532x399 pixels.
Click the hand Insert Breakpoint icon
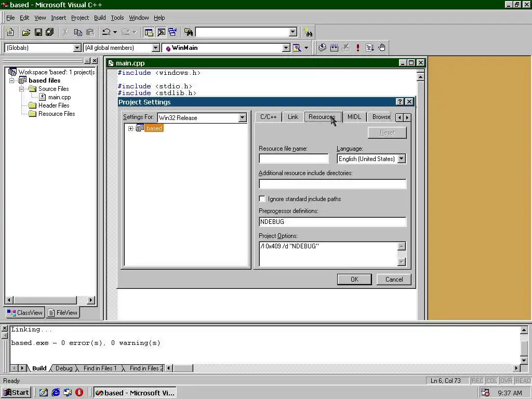(382, 48)
